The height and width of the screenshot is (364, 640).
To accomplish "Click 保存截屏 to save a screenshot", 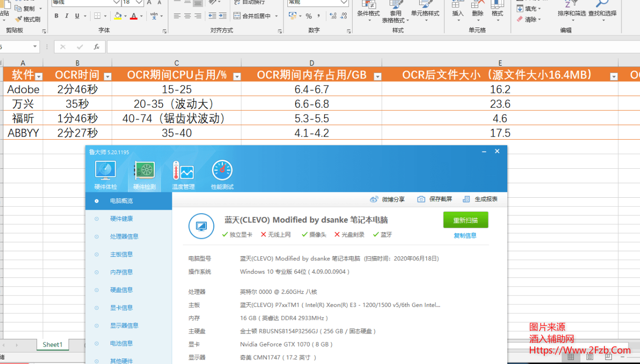I will tap(421, 199).
